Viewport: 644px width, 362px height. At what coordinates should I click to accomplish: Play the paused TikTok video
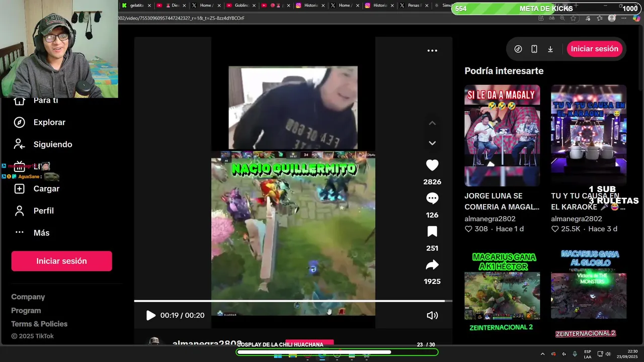click(x=150, y=315)
